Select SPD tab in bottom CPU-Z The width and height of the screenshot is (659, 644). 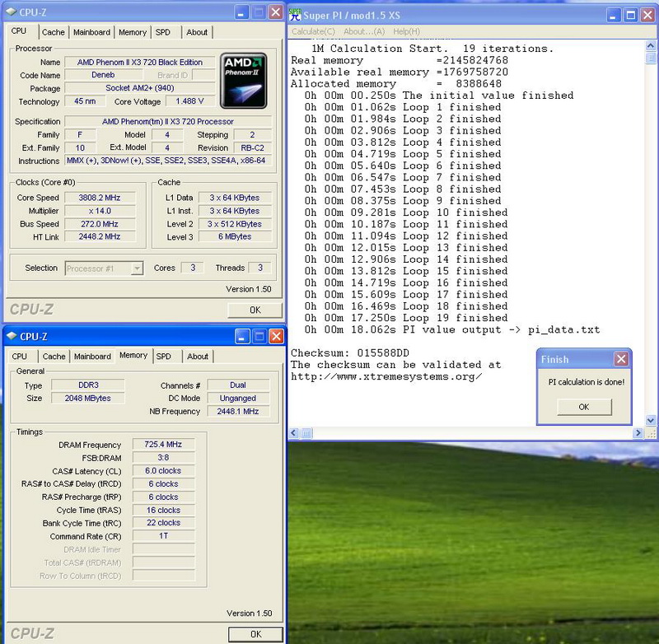click(x=163, y=357)
